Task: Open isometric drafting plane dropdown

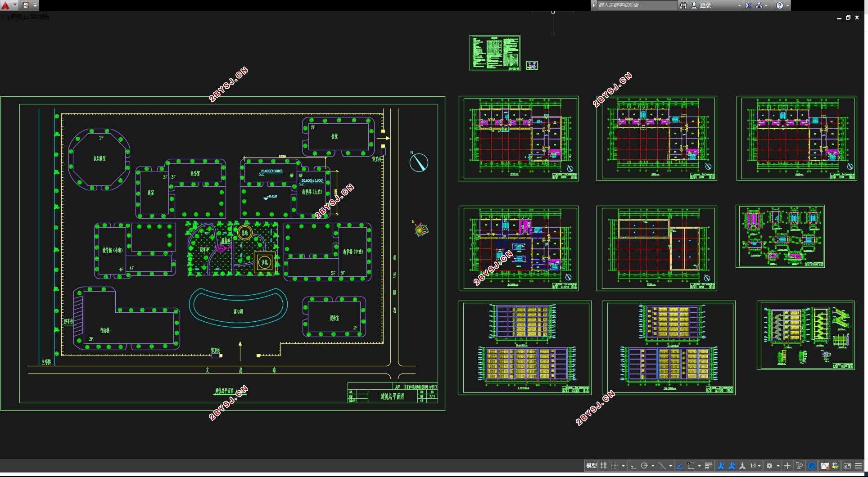Action: point(670,466)
